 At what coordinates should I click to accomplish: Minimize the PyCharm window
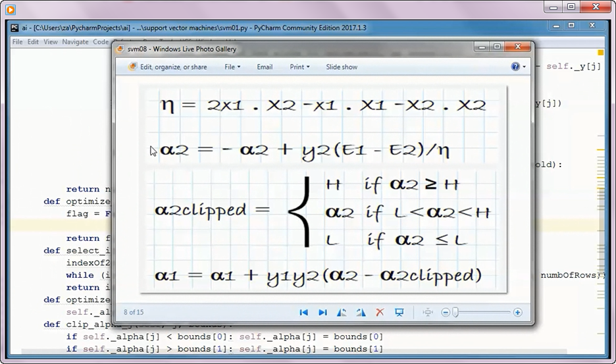click(x=556, y=26)
